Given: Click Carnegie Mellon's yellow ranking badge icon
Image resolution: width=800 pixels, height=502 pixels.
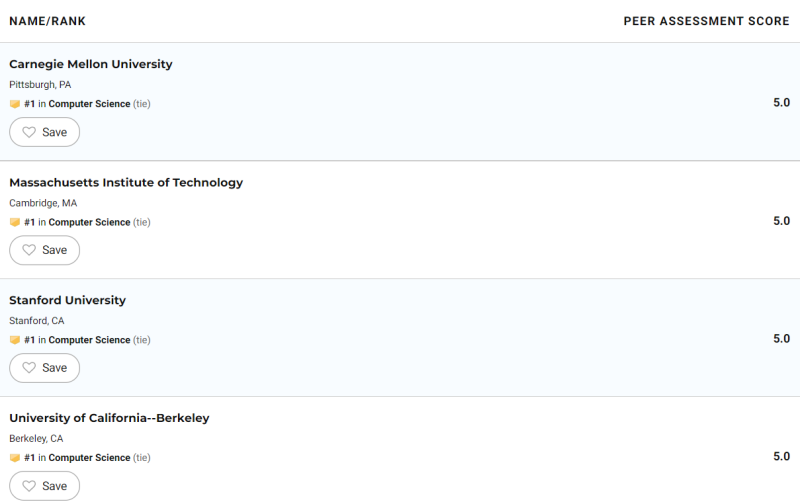Looking at the screenshot, I should tap(15, 104).
